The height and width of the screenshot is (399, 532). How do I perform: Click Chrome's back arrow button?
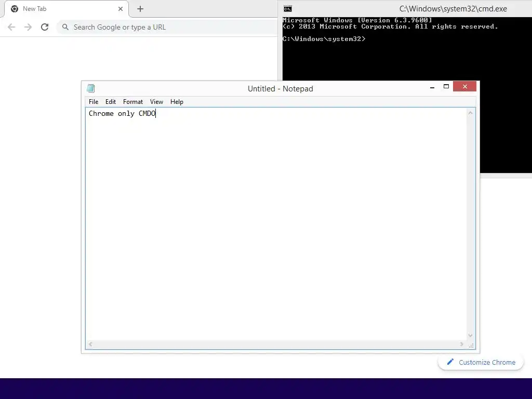pos(11,27)
